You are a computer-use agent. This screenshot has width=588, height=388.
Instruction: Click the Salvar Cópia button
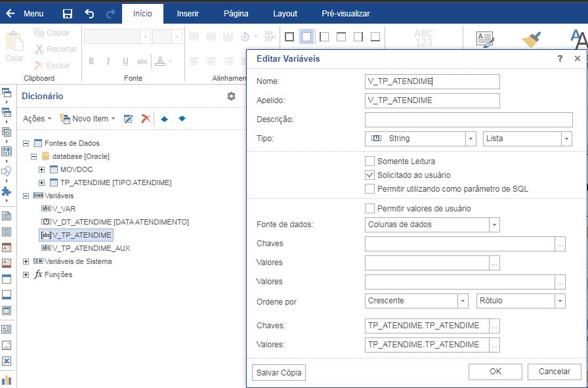(x=279, y=373)
